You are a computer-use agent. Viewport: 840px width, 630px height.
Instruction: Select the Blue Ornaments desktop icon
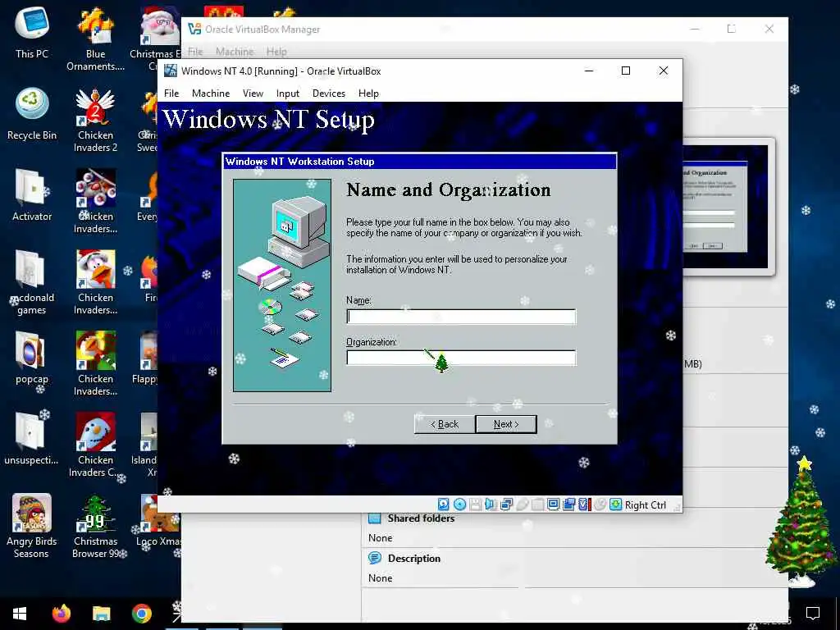click(x=95, y=39)
